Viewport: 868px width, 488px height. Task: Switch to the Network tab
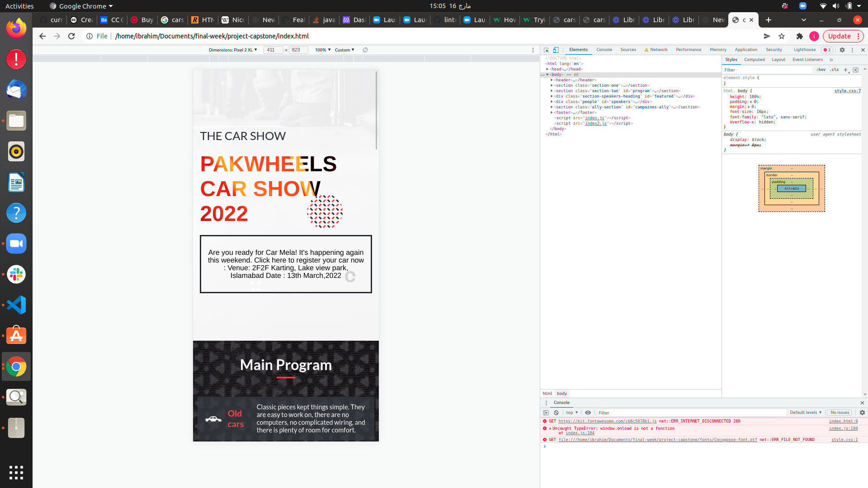point(658,50)
